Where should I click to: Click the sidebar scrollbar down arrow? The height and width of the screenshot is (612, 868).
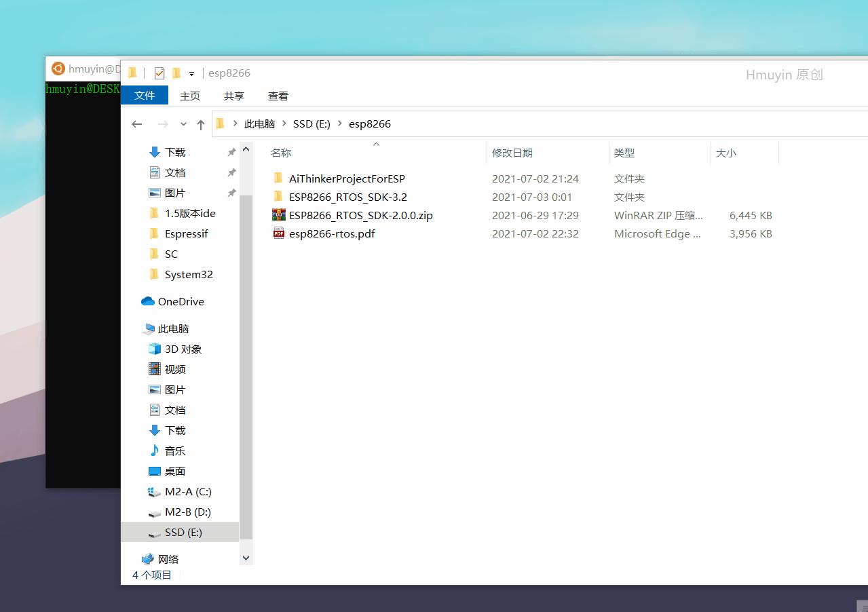point(246,557)
